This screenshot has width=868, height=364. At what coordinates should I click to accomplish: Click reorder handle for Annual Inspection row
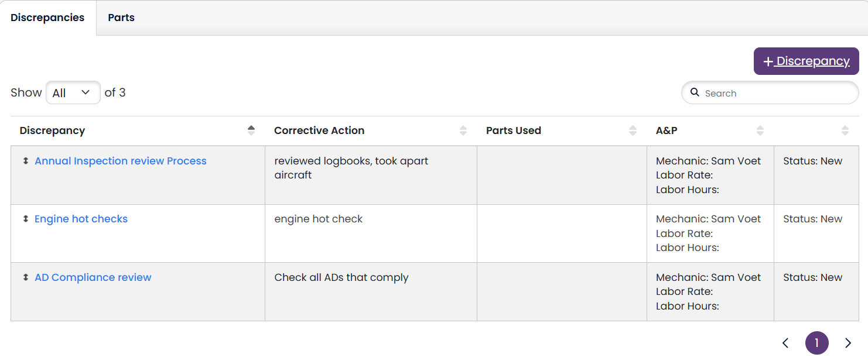[26, 161]
